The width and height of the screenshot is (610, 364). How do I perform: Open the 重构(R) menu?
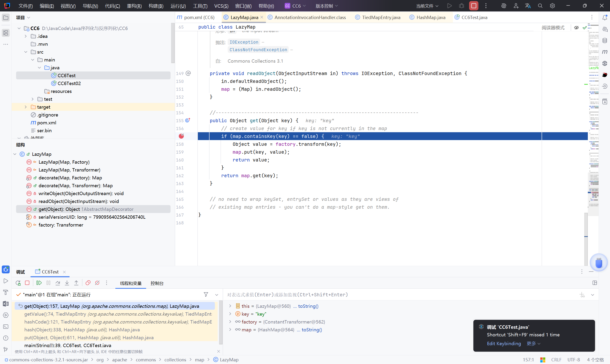click(x=134, y=6)
